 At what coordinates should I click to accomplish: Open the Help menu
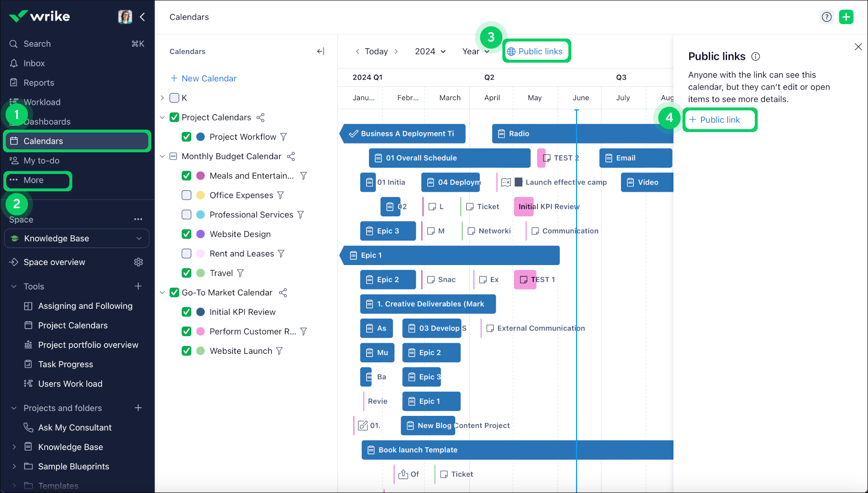click(x=827, y=17)
